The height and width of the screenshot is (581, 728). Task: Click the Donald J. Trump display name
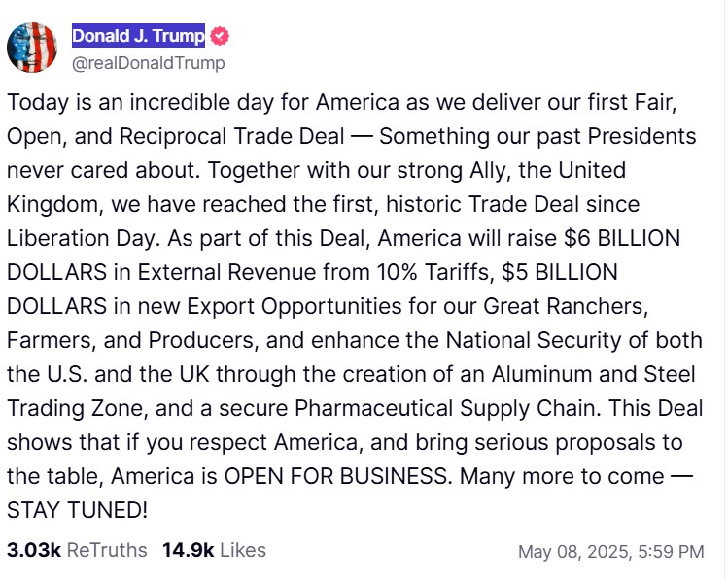(138, 37)
